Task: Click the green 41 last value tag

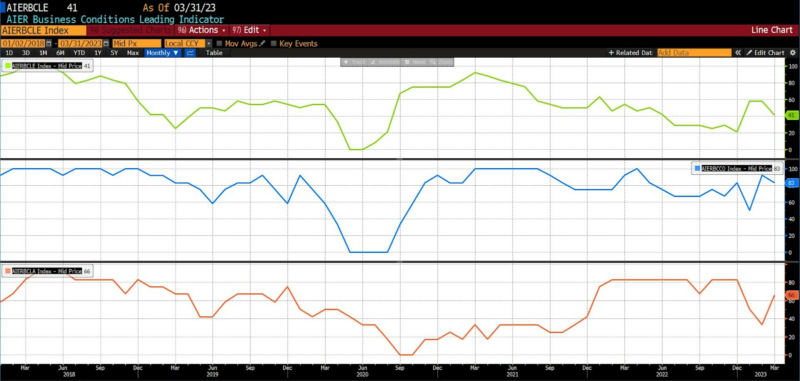Action: tap(791, 116)
